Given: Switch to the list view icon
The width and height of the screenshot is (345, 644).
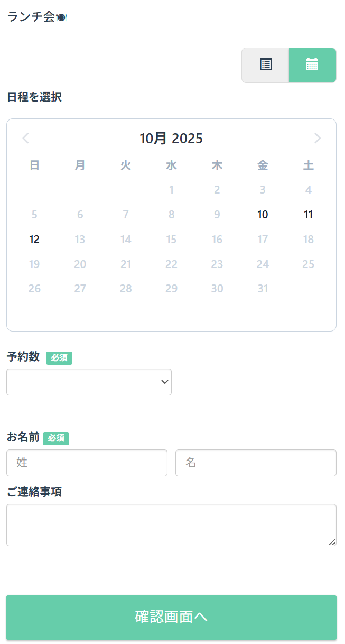Looking at the screenshot, I should coord(265,65).
